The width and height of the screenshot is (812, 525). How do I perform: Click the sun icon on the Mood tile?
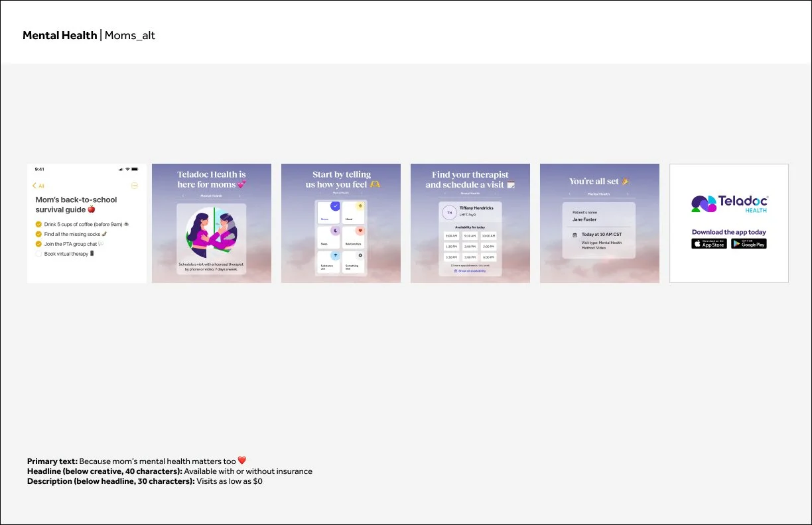point(360,206)
